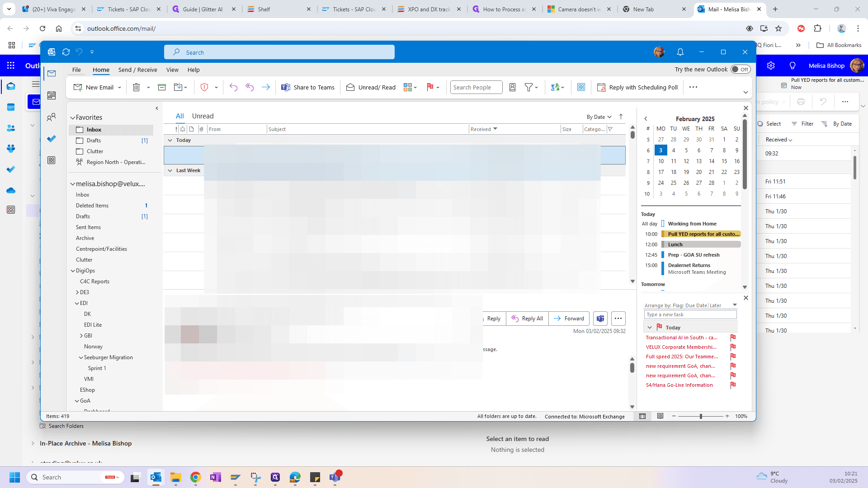Collapse the DigiOps folder
868x488 pixels.
coord(73,271)
